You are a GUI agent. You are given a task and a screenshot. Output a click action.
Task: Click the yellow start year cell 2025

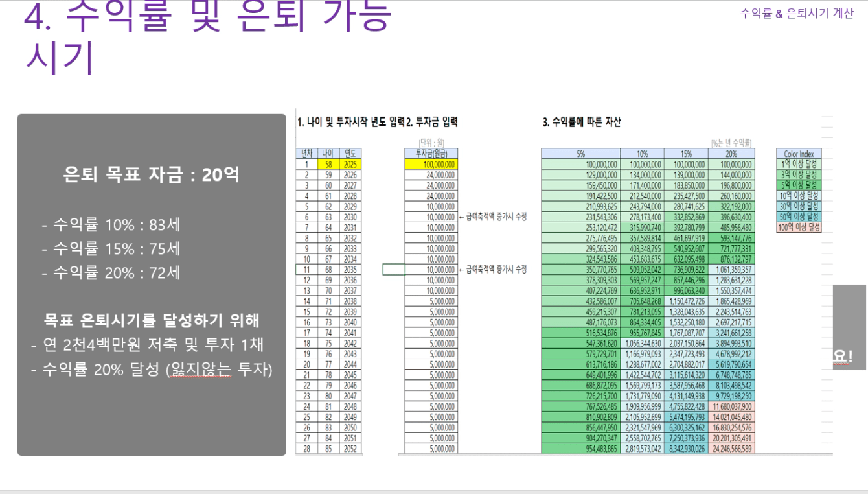coord(350,165)
